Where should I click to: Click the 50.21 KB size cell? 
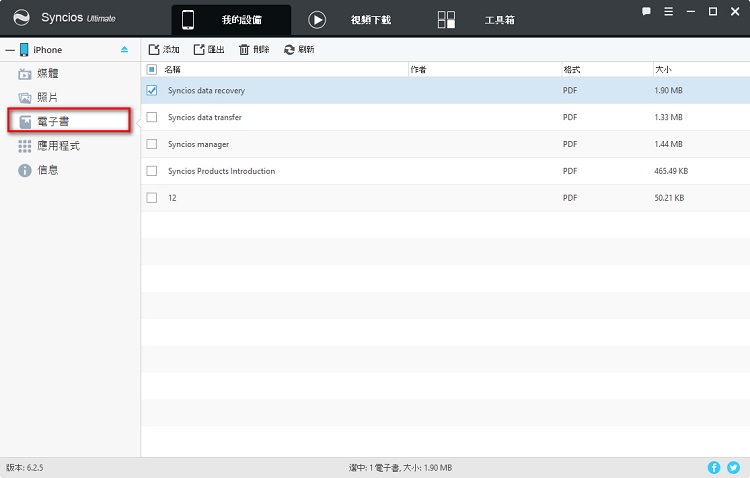click(x=669, y=198)
